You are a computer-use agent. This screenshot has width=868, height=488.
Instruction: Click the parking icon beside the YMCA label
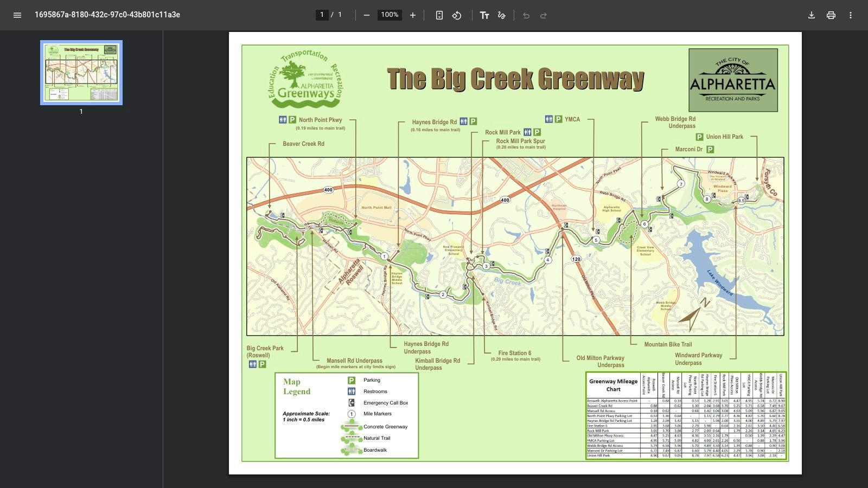click(558, 119)
